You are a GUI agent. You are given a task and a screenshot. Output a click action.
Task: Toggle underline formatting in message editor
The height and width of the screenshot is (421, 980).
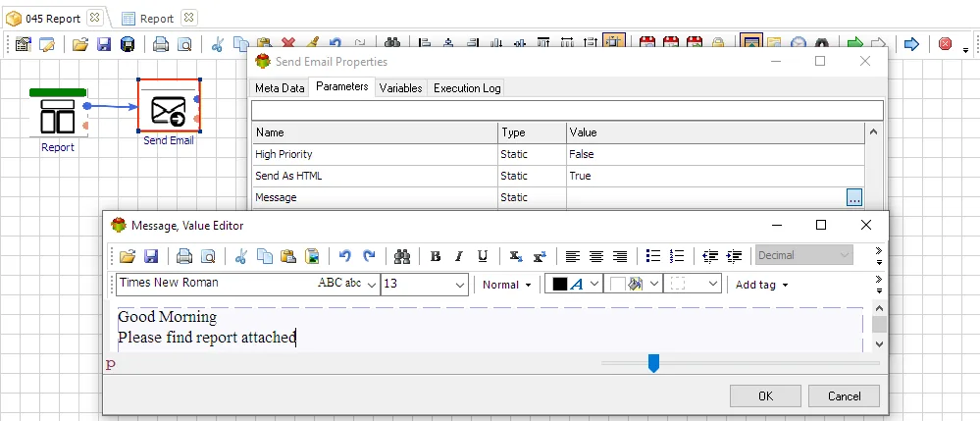[483, 256]
